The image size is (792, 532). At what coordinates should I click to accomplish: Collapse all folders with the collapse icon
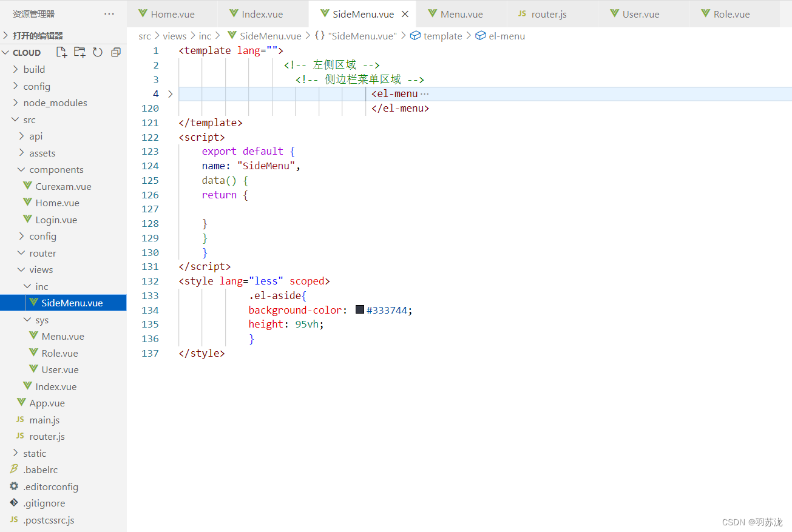116,52
